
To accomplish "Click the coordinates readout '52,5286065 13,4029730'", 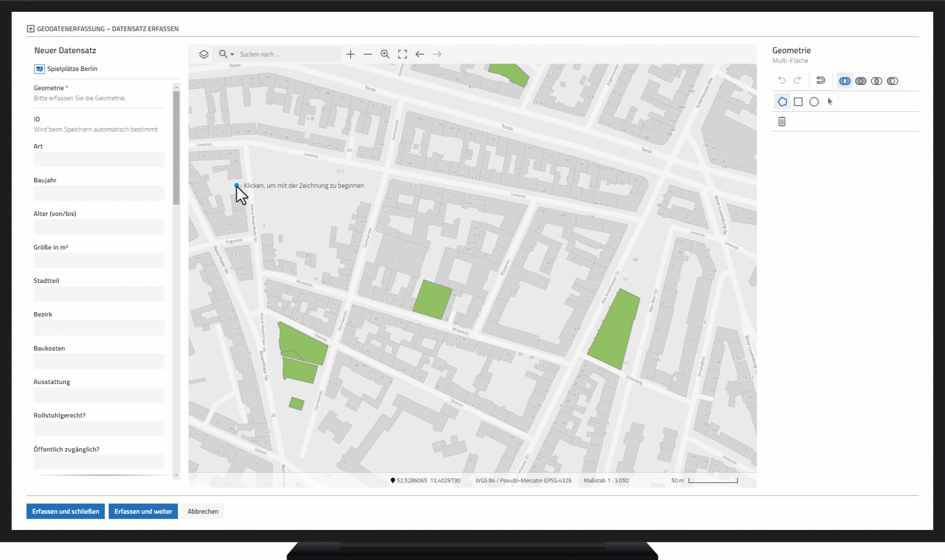I will click(x=428, y=481).
